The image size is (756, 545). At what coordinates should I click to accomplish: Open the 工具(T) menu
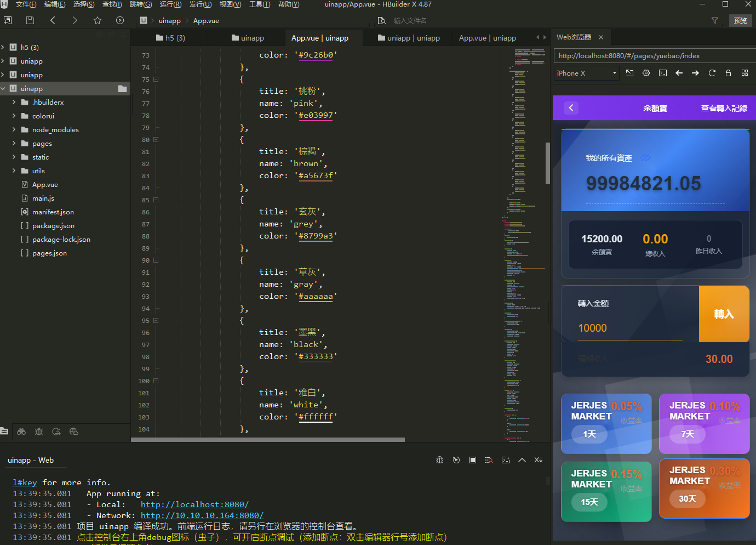coord(260,4)
